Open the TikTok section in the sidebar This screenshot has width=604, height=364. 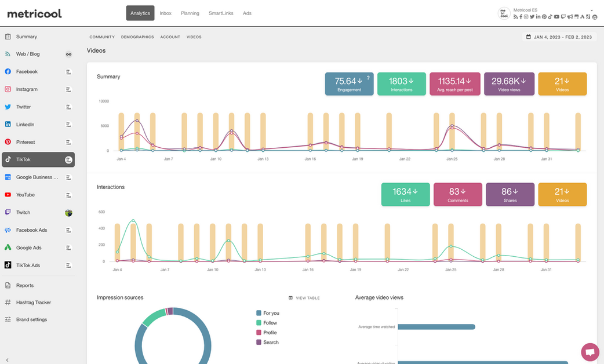tap(38, 159)
